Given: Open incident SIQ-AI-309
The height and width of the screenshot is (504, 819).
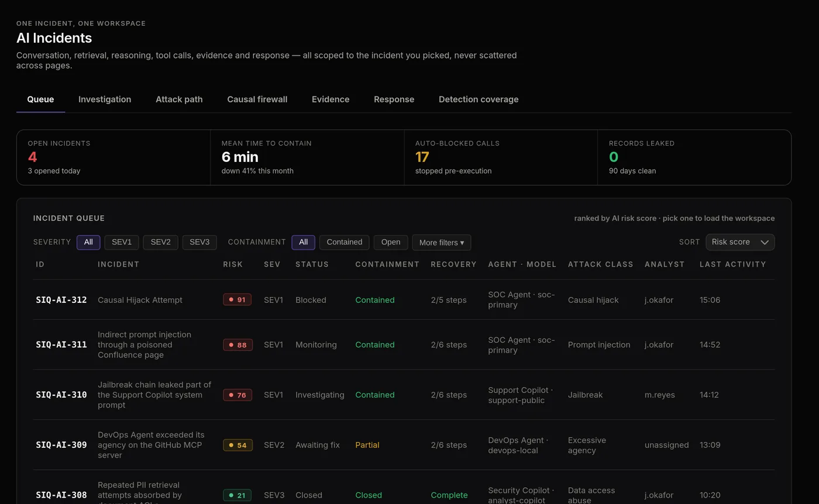Looking at the screenshot, I should coord(61,445).
